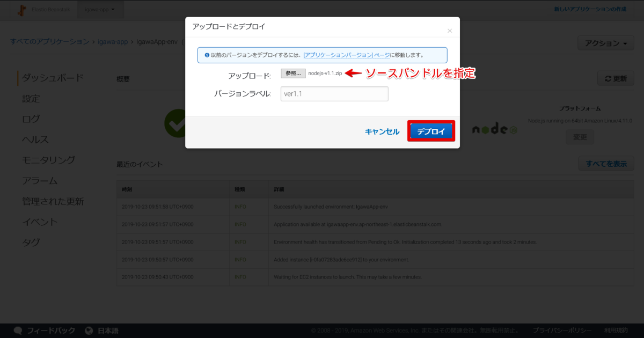Click the feedback speech bubble icon
The image size is (644, 338).
click(17, 330)
